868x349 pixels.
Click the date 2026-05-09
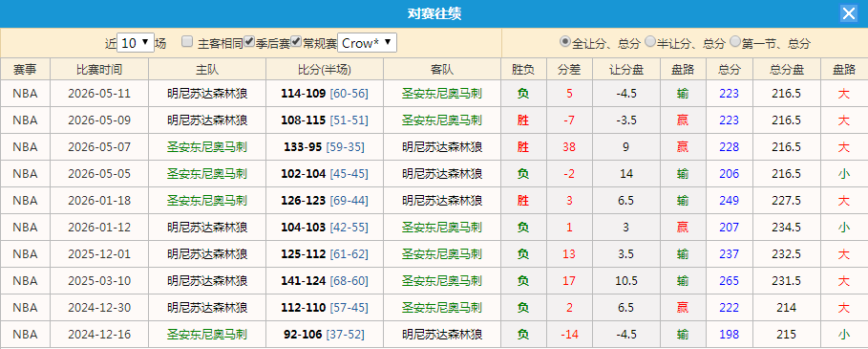coord(99,120)
